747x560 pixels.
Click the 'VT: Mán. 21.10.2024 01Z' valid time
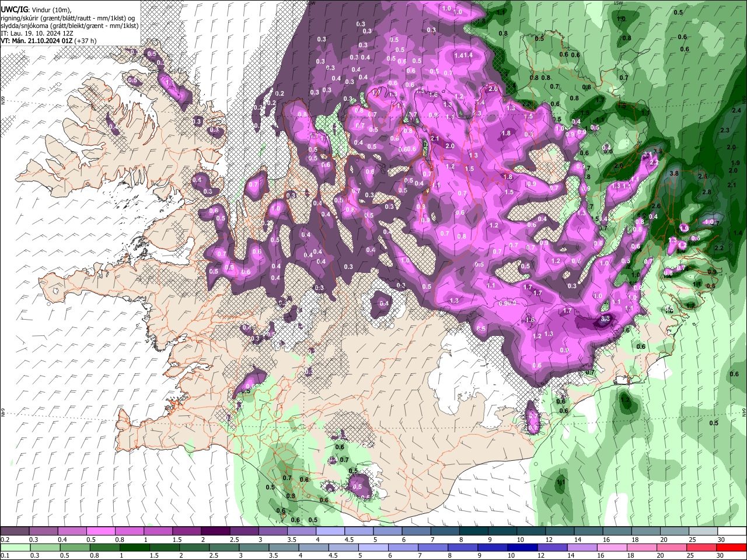coord(36,41)
